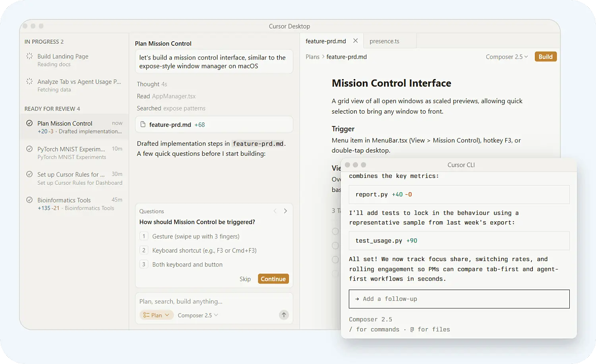Click Composer 2.5 label in CLI
The height and width of the screenshot is (364, 596).
(x=370, y=319)
